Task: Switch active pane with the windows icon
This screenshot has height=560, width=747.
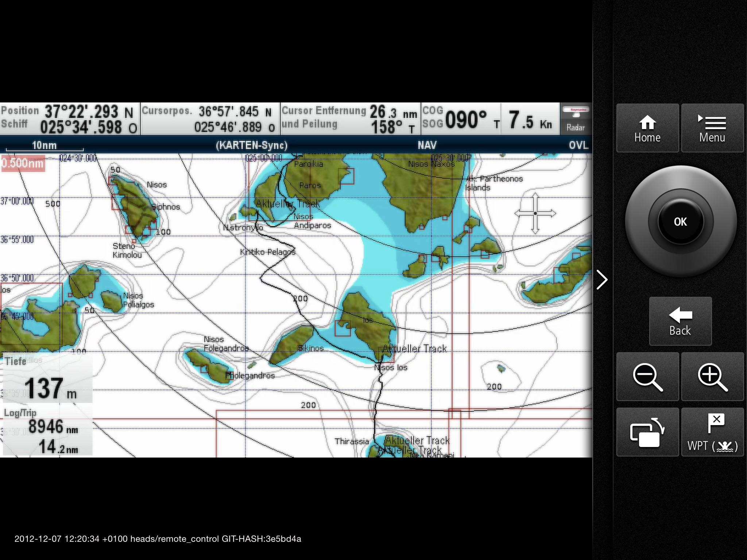Action: click(x=647, y=432)
